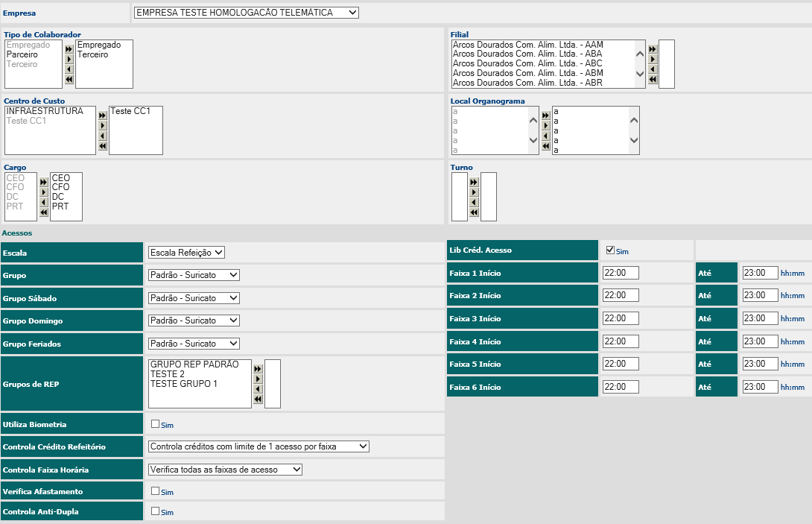The width and height of the screenshot is (812, 524).
Task: Select TESTE 2 in Grupos de REP
Action: pyautogui.click(x=168, y=374)
